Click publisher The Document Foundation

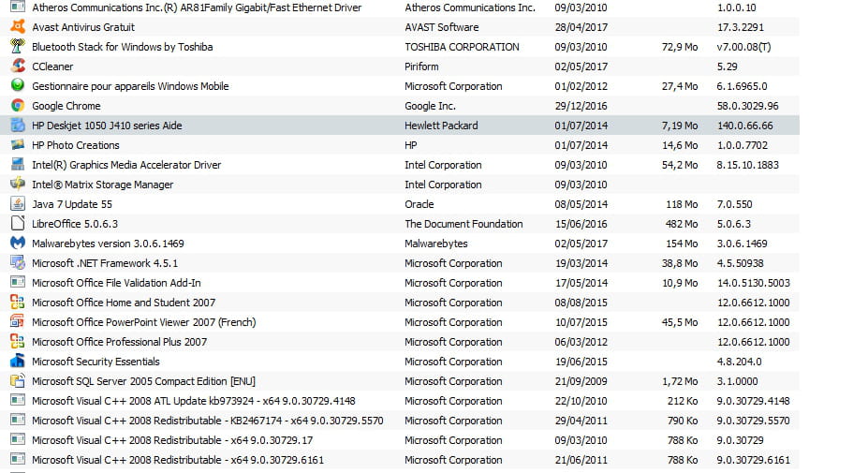(x=463, y=224)
